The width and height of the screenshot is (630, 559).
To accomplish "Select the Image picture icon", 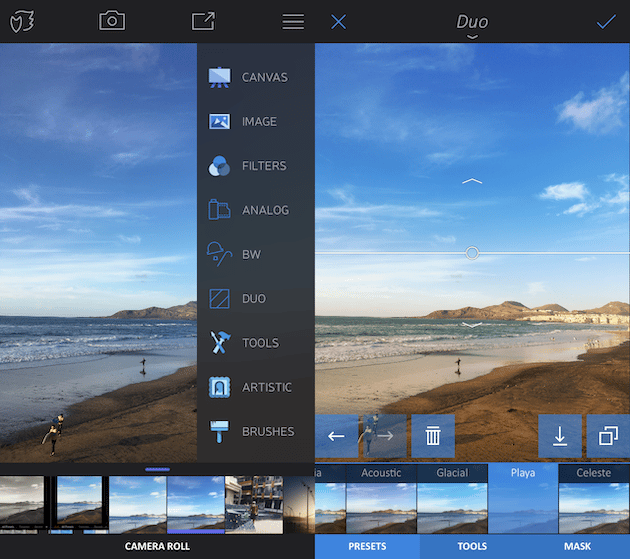I will tap(219, 121).
